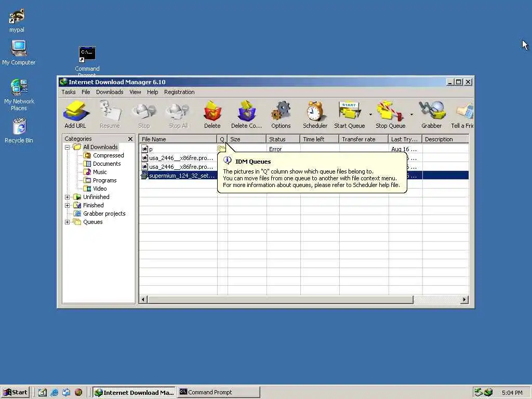Close the Categories panel

tap(130, 139)
